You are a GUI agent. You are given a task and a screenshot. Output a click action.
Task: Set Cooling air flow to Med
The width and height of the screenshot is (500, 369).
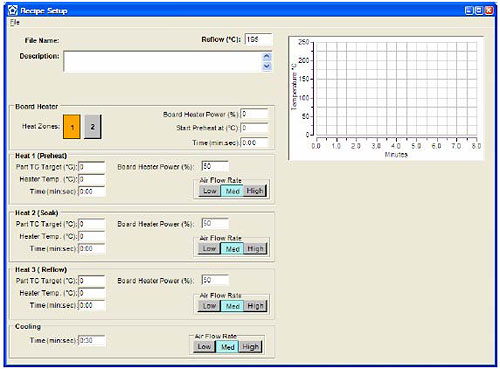pyautogui.click(x=227, y=347)
